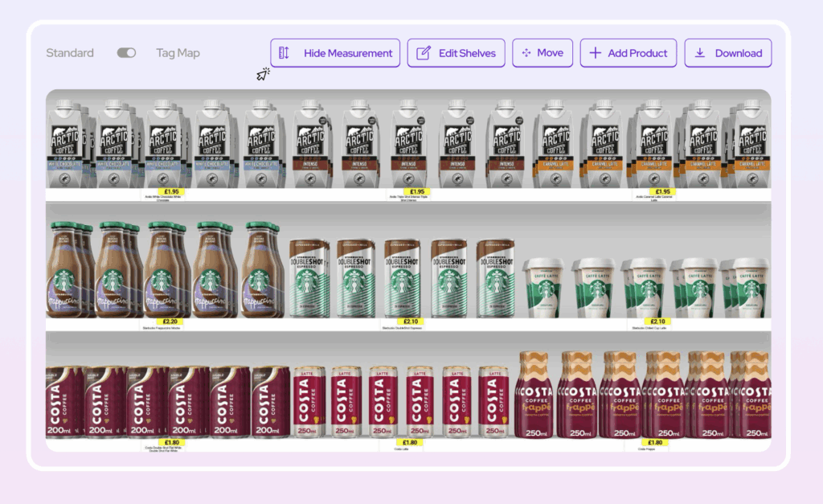Click £1.80 tag under Costa Latte cans
This screenshot has height=504, width=823.
pos(410,443)
